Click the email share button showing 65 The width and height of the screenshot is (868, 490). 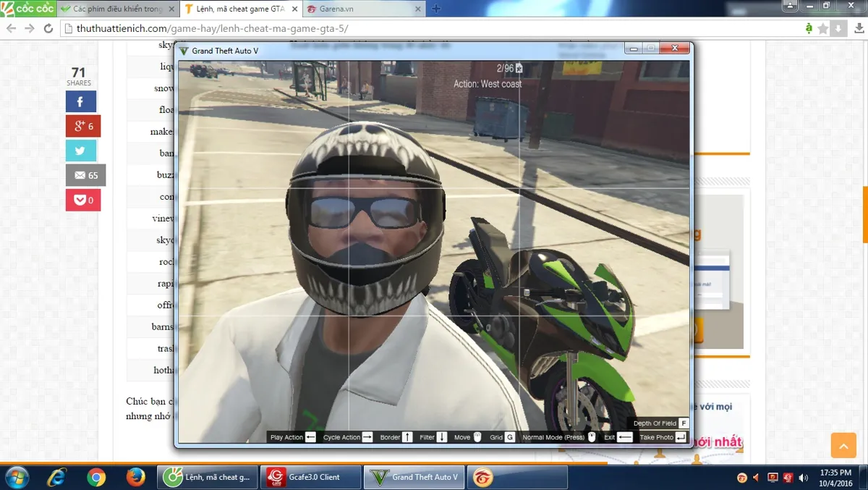click(x=85, y=175)
